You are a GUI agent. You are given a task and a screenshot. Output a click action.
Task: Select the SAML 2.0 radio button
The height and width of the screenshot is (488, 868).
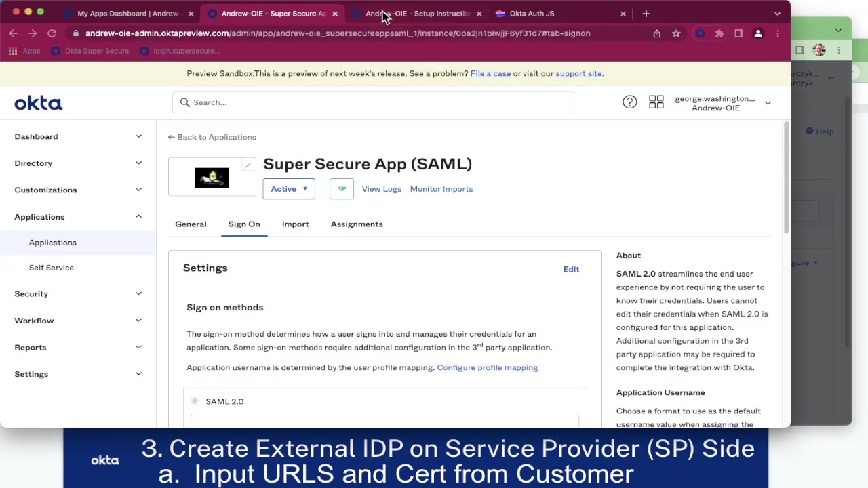click(195, 401)
